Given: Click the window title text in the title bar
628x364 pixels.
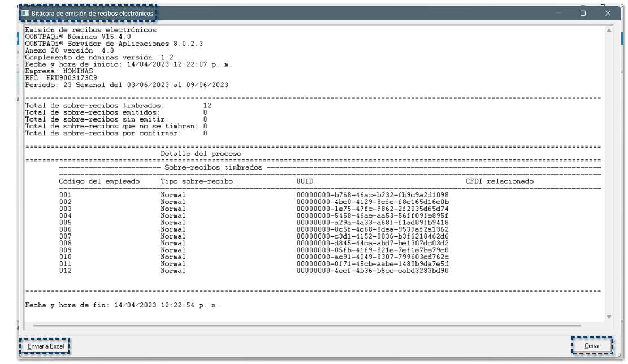Looking at the screenshot, I should [92, 13].
